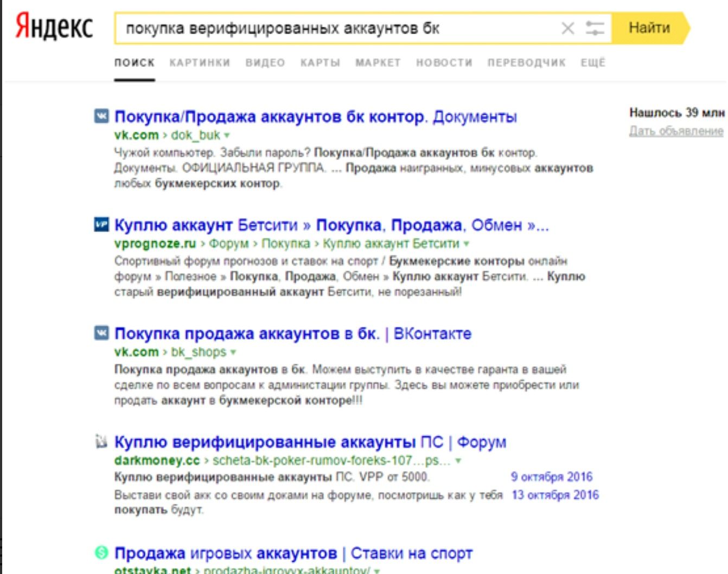This screenshot has height=574, width=728.
Task: Switch to the Картинки tab
Action: pyautogui.click(x=200, y=63)
